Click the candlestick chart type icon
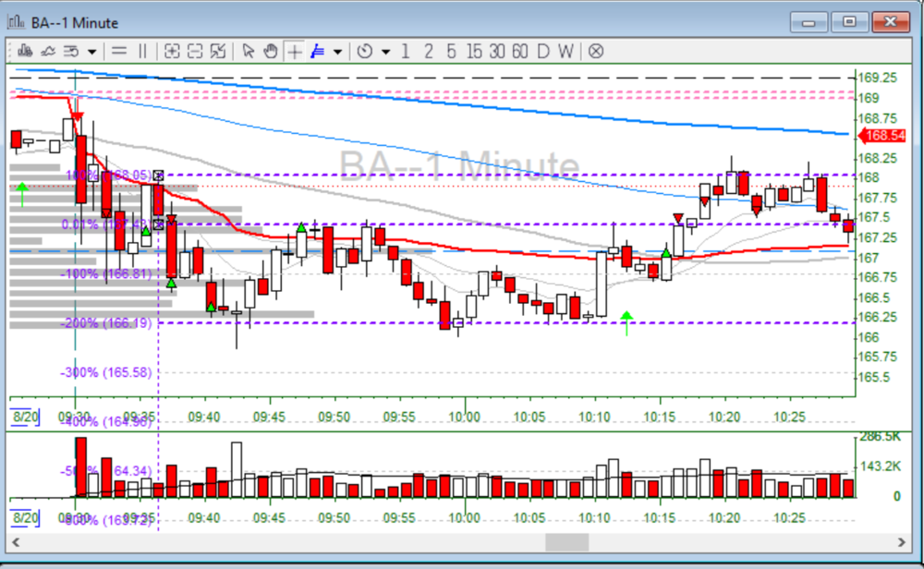Screen dimensions: 924x569 pos(22,52)
